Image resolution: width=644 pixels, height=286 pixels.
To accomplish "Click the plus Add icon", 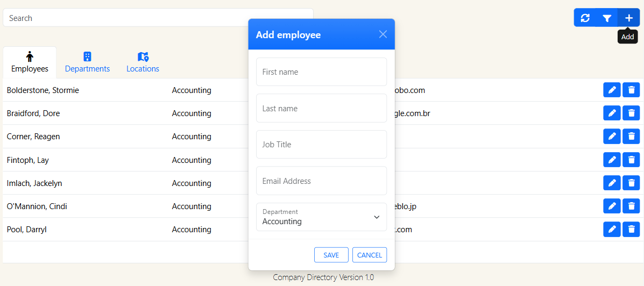I will (x=628, y=18).
